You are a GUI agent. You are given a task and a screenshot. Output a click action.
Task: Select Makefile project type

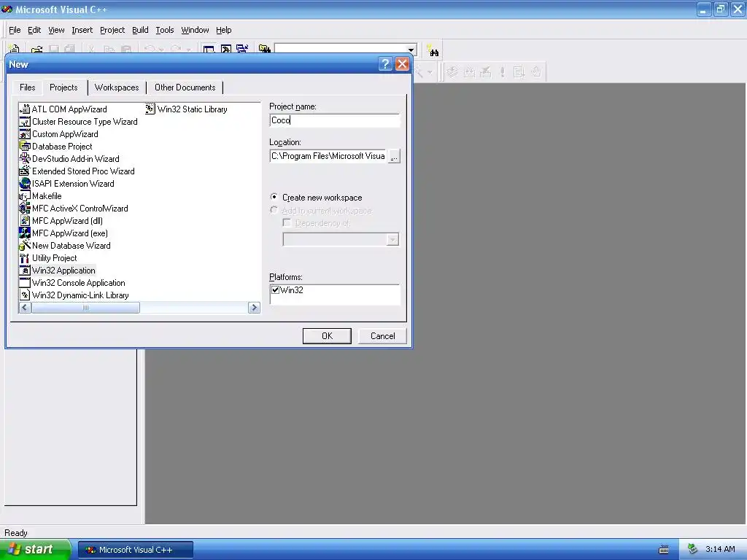[41, 195]
